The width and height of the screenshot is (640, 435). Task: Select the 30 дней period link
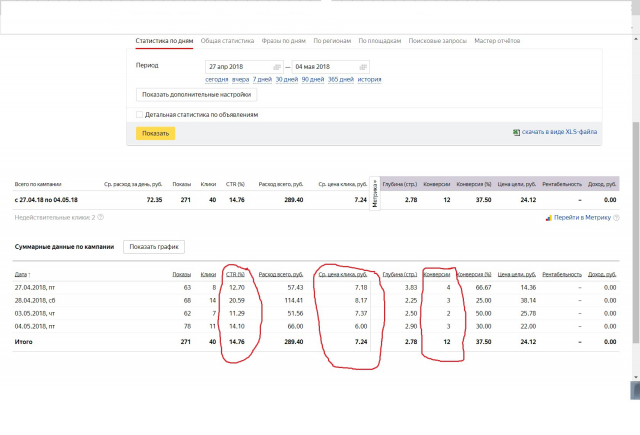287,80
